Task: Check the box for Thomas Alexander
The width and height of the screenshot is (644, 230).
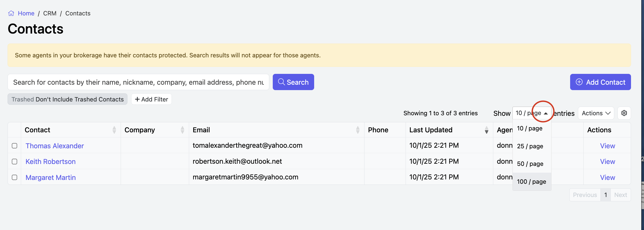Action: (x=15, y=146)
